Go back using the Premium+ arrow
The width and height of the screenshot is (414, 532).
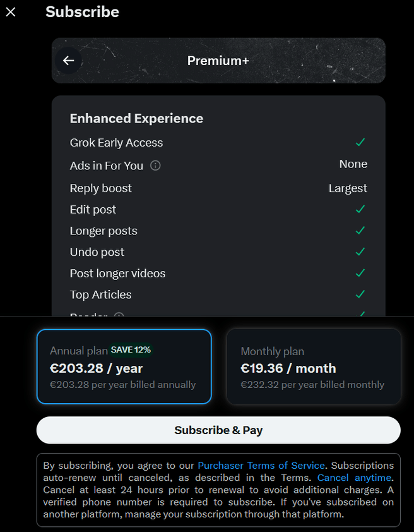(68, 61)
